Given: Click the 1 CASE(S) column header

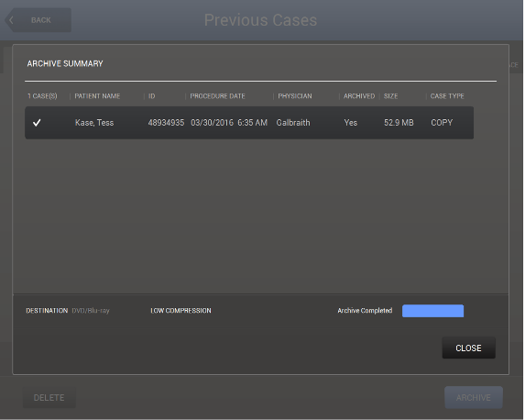Looking at the screenshot, I should tap(42, 96).
